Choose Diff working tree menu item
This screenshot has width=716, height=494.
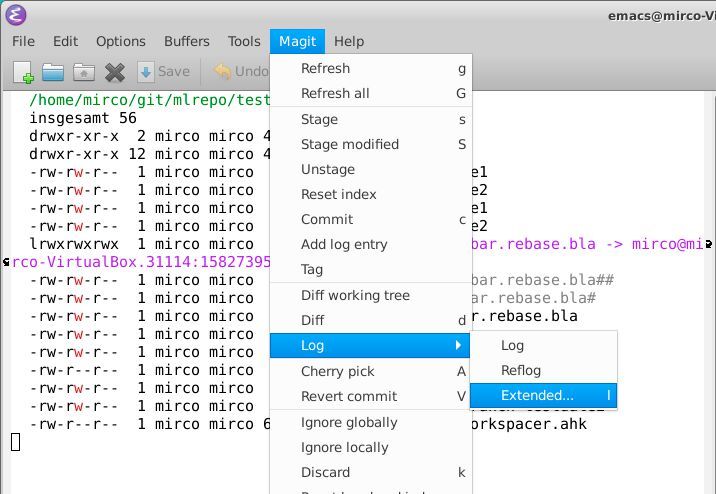371,295
